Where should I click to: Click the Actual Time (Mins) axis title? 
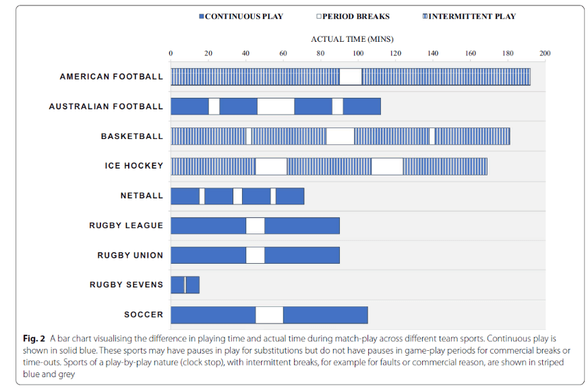352,39
